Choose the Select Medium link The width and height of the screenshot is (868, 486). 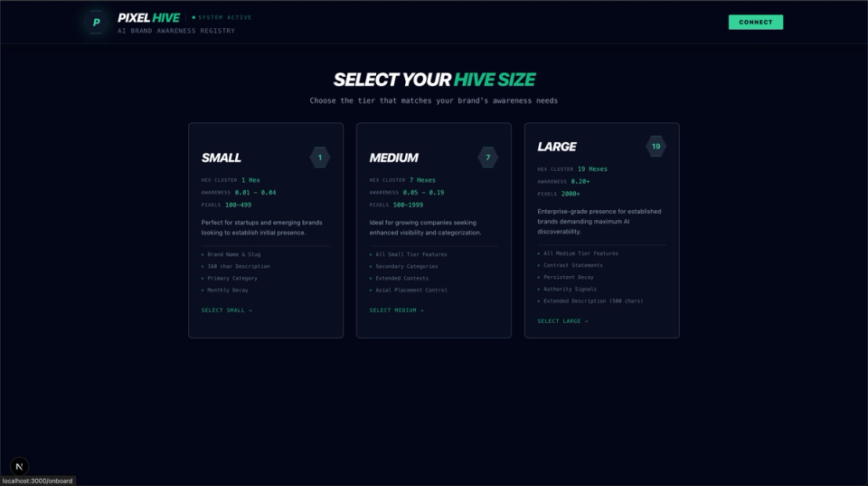point(396,310)
